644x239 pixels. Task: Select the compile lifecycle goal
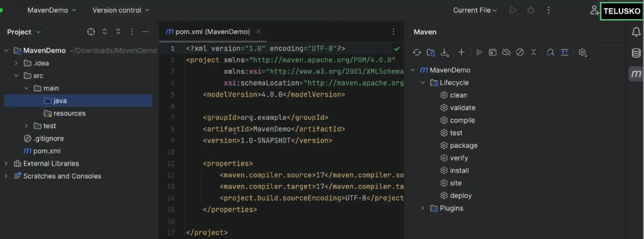[458, 120]
